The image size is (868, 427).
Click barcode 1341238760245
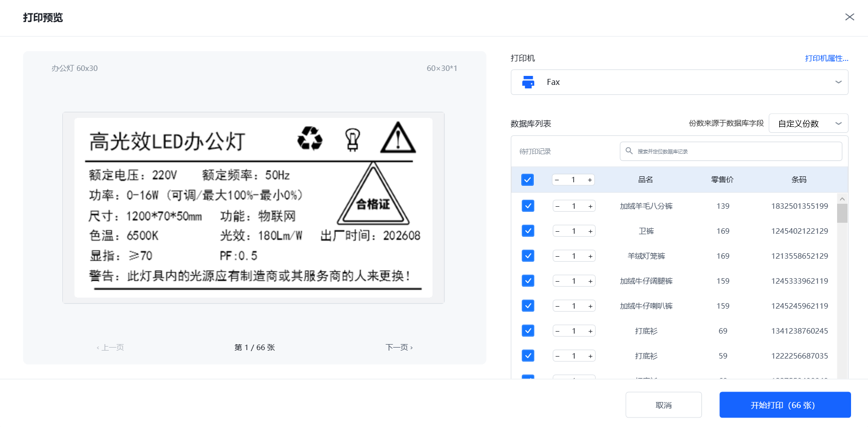tap(800, 331)
